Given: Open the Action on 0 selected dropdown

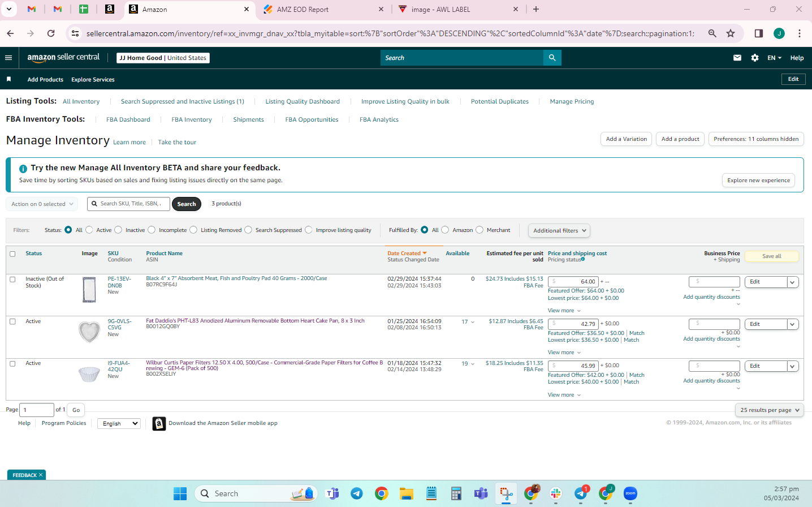Looking at the screenshot, I should 42,204.
